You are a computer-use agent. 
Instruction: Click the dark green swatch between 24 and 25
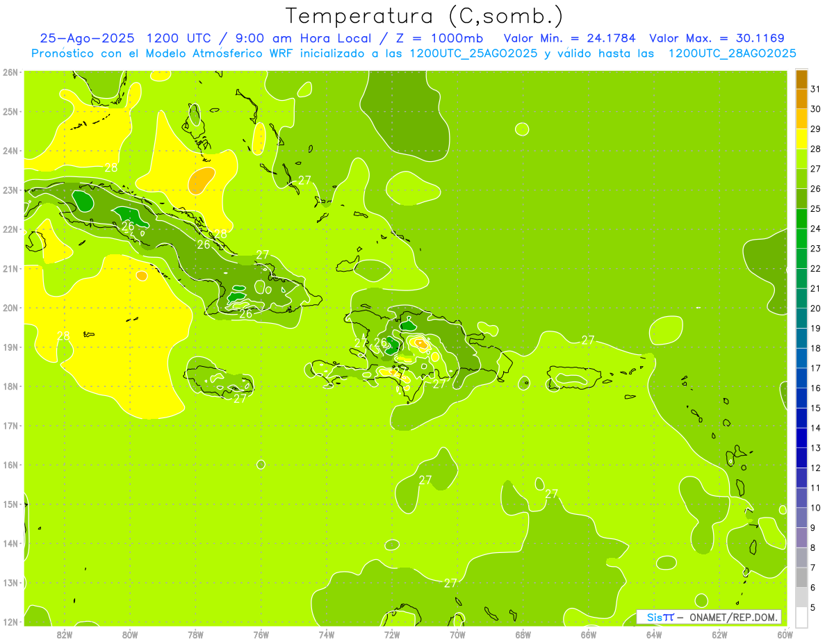(801, 219)
